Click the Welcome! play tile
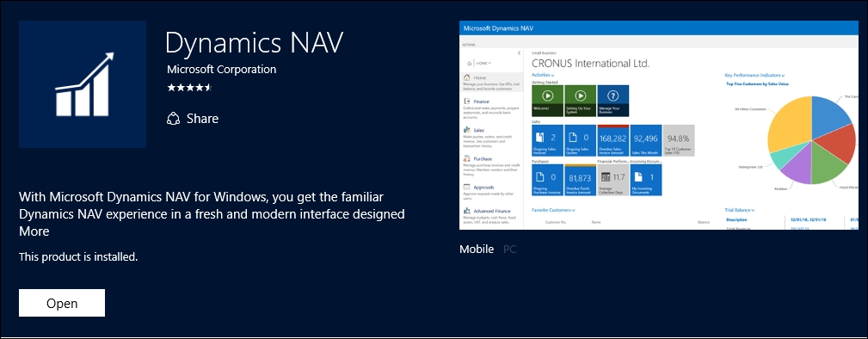Image resolution: width=868 pixels, height=339 pixels. pyautogui.click(x=547, y=101)
